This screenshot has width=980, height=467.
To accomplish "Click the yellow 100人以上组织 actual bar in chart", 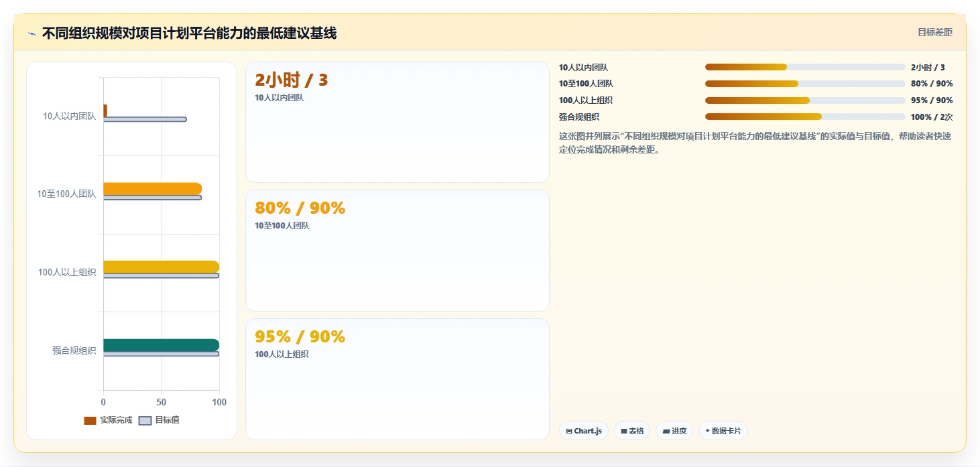I will click(x=161, y=267).
